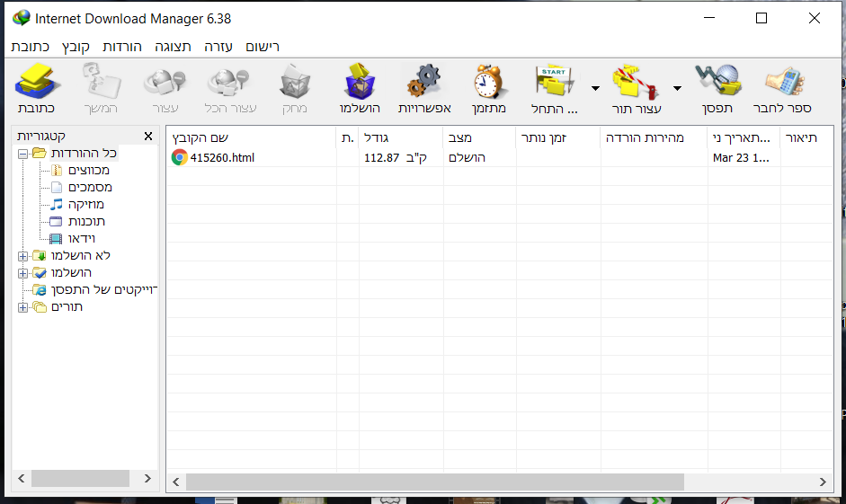This screenshot has height=504, width=846.
Task: Open the View (תצוגה) menu
Action: coord(173,47)
